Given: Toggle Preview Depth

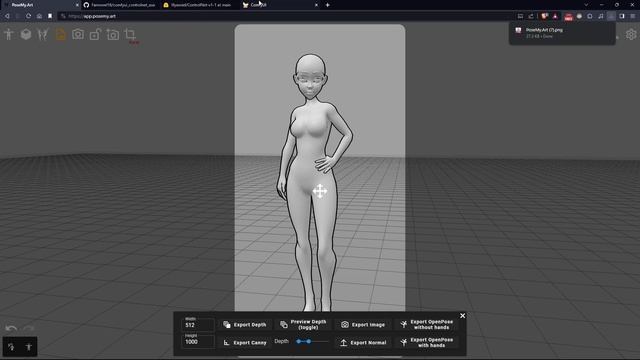Looking at the screenshot, I should (x=303, y=324).
